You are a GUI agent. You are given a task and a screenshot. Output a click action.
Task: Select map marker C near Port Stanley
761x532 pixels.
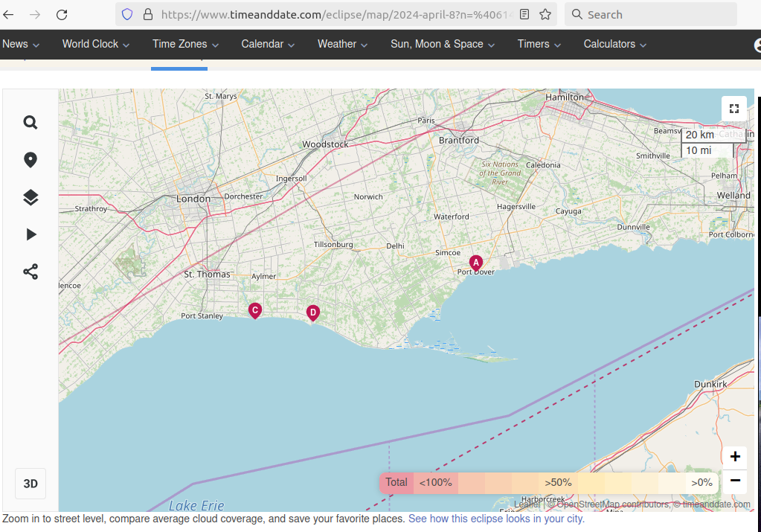coord(255,310)
